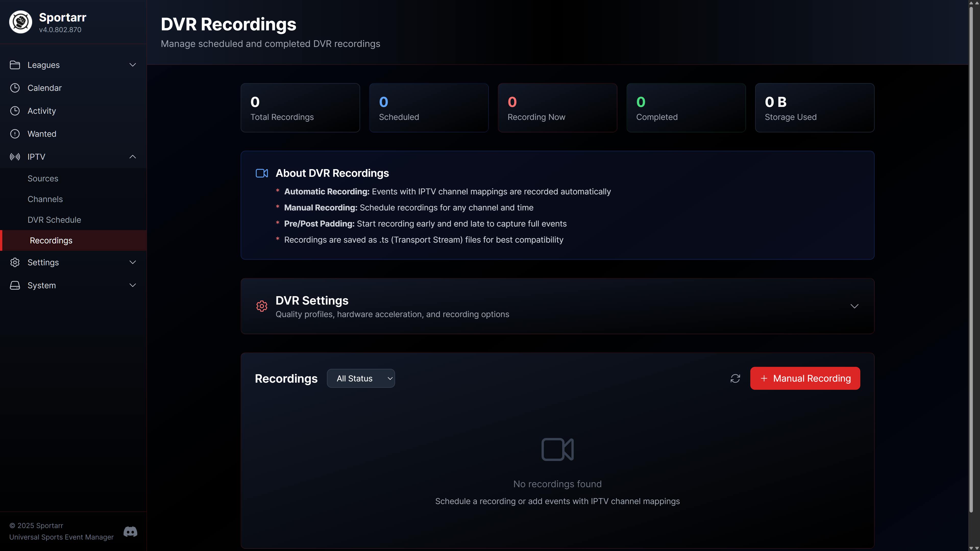Click the IPTV broadcast icon
This screenshot has height=551, width=980.
[15, 157]
